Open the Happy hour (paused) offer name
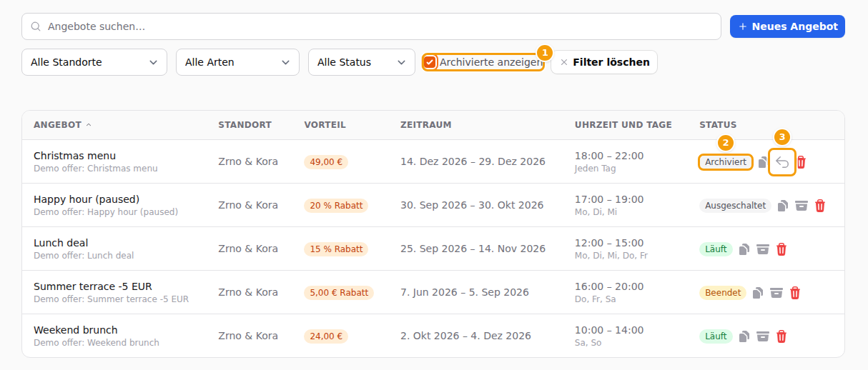The height and width of the screenshot is (370, 868). pos(87,199)
